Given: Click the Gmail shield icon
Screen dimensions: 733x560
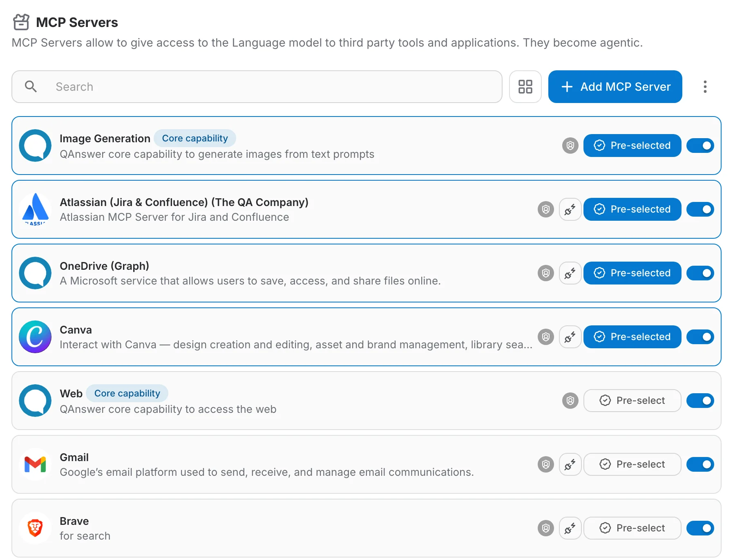Looking at the screenshot, I should click(545, 464).
